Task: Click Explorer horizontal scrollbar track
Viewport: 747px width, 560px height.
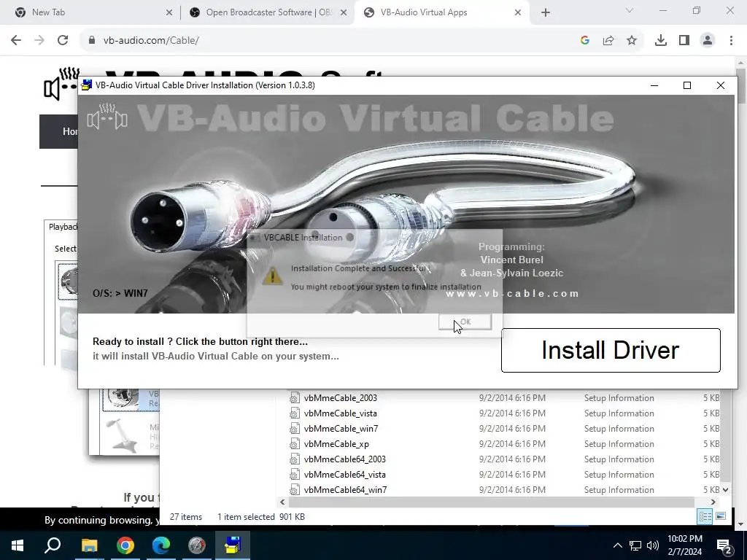Action: coord(492,502)
